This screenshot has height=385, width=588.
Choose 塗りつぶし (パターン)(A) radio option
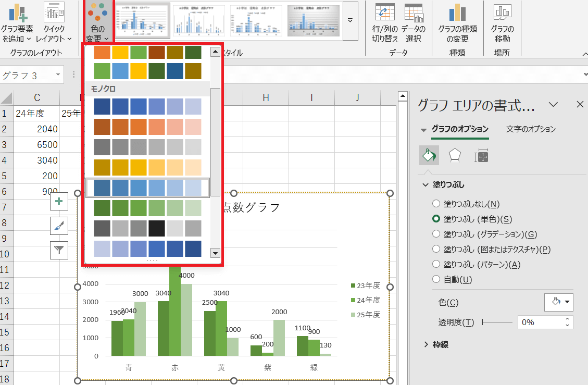(x=436, y=264)
